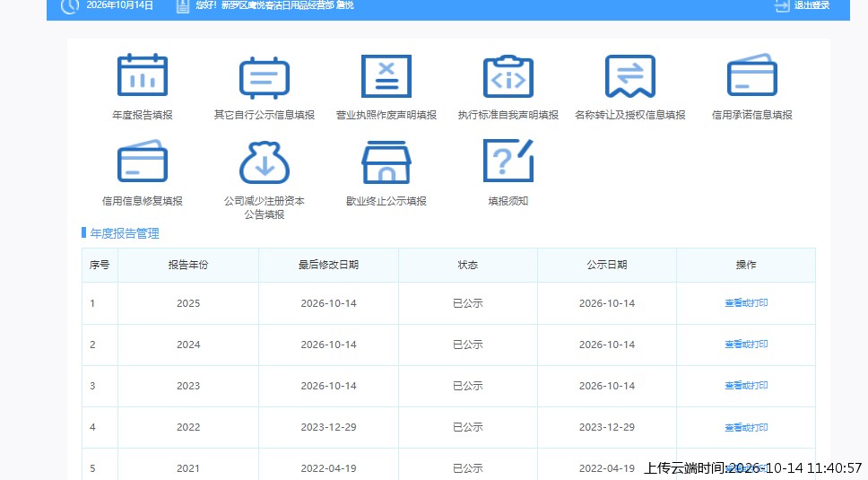Screen dimensions: 868x480
Task: Select report year cell 2022
Action: point(188,427)
